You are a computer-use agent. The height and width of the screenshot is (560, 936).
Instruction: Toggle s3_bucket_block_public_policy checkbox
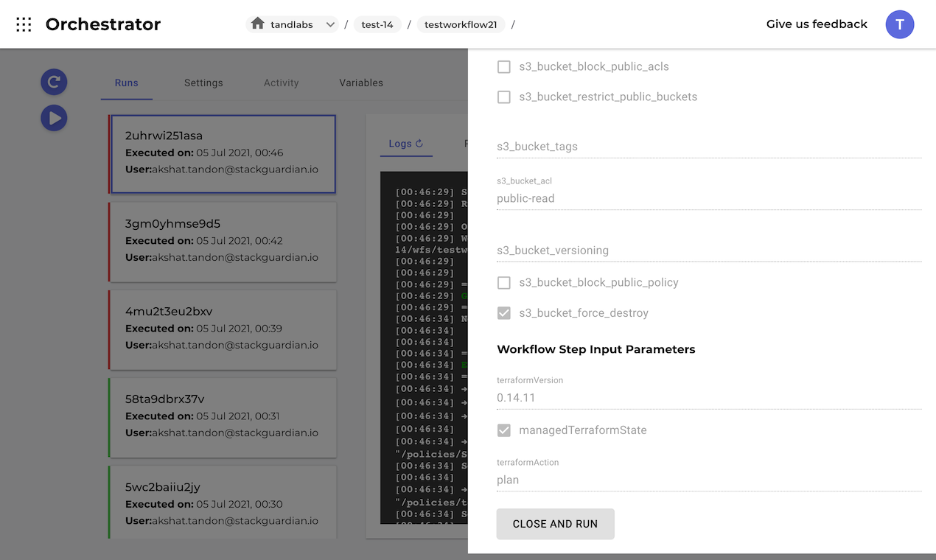coord(504,283)
